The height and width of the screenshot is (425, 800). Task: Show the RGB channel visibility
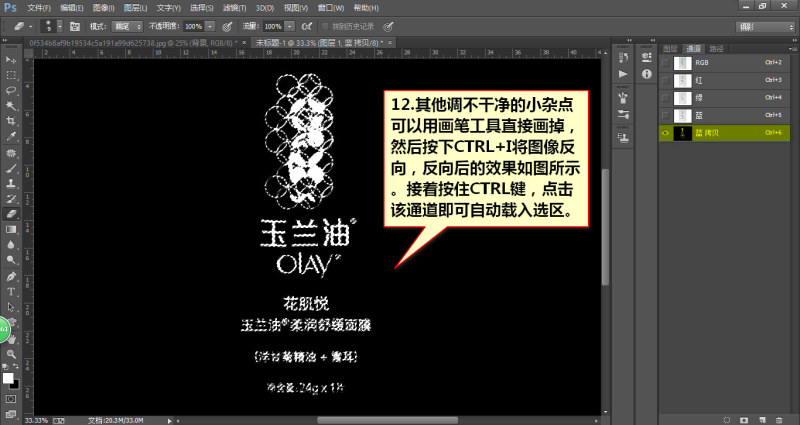665,63
